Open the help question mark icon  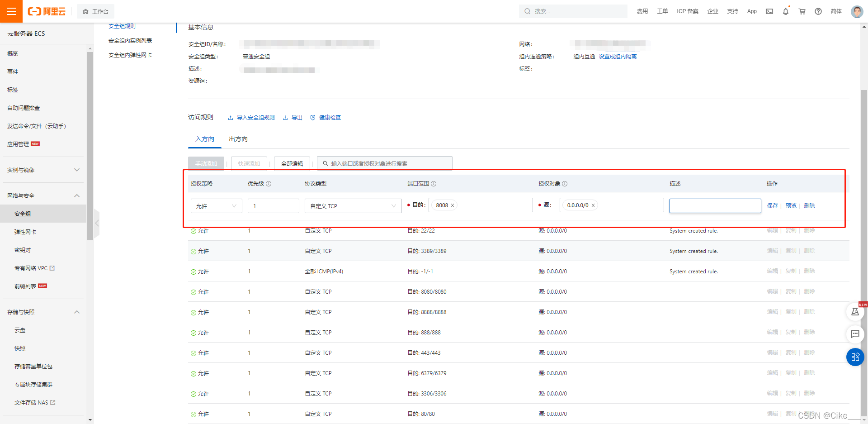818,11
